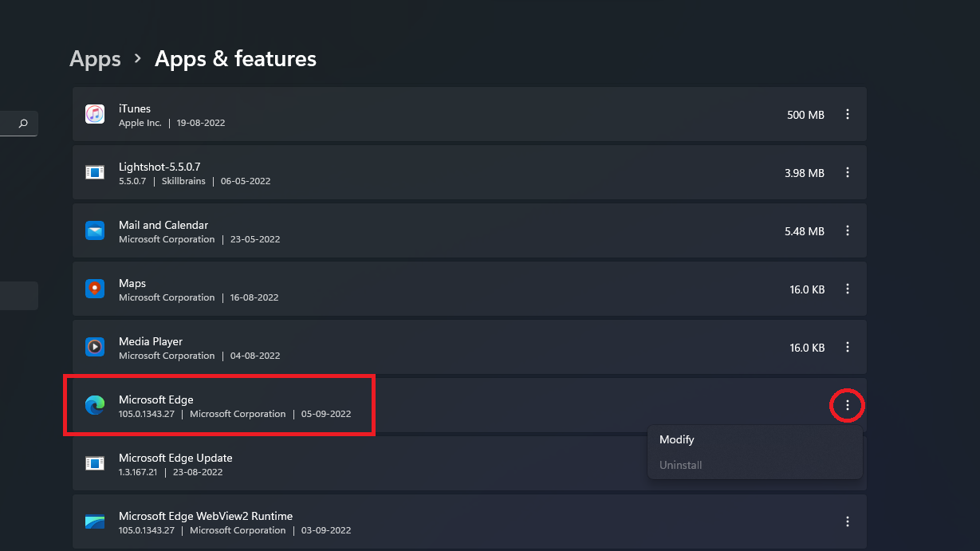Click the 16-08-2022 install date
Screen dimensions: 980x551
pyautogui.click(x=254, y=297)
